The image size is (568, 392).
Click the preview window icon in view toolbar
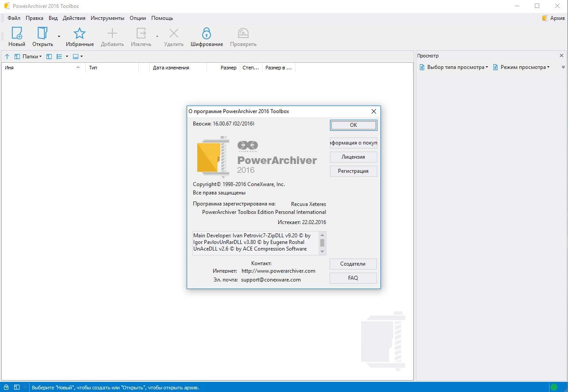click(x=75, y=57)
